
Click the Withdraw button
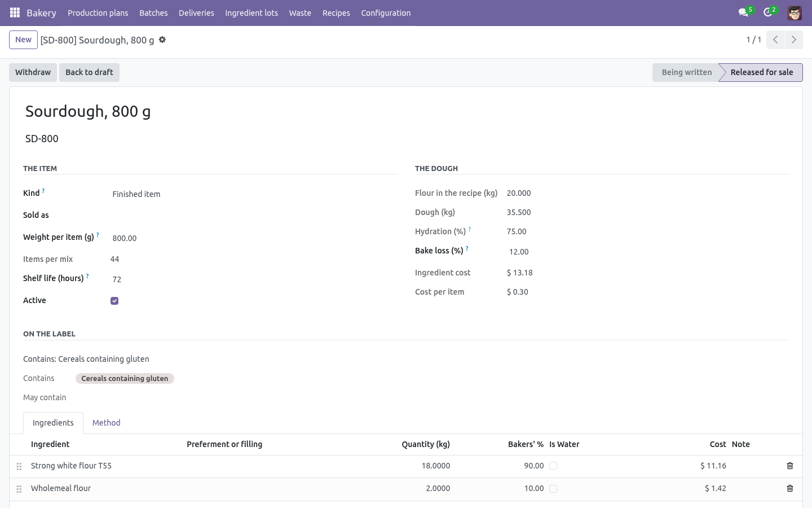point(33,72)
